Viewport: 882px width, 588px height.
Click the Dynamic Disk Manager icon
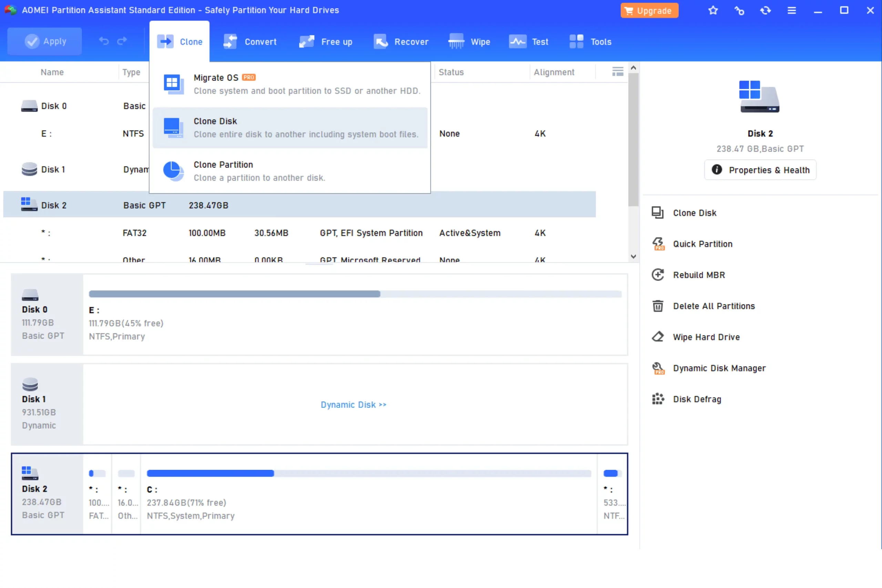pyautogui.click(x=658, y=368)
